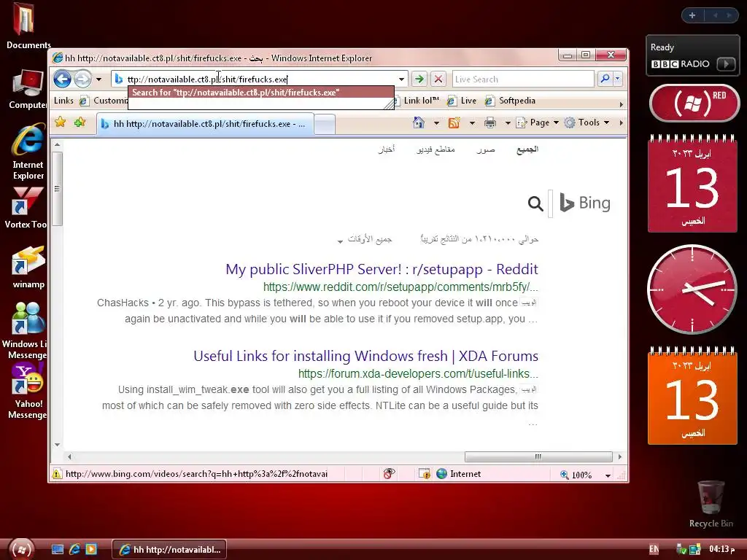Select the صور (Images) results tab
The height and width of the screenshot is (560, 747).
485,150
